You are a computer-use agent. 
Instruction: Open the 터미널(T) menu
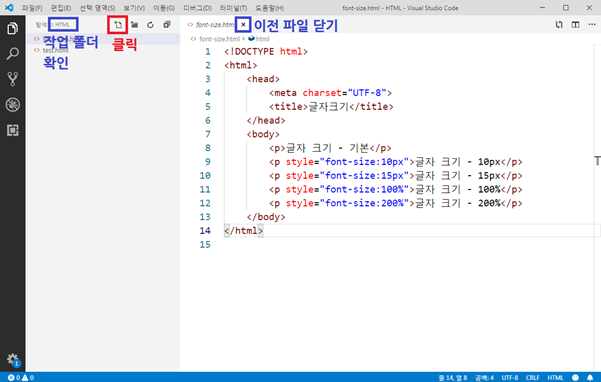[233, 8]
